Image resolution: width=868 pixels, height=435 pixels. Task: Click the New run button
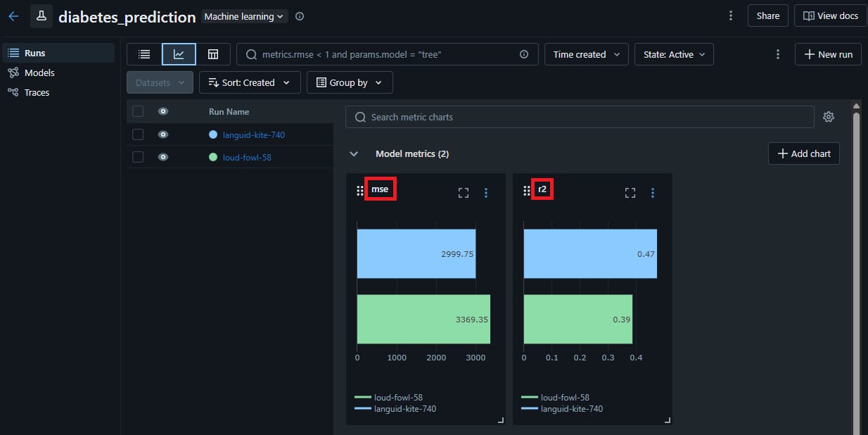click(x=828, y=54)
